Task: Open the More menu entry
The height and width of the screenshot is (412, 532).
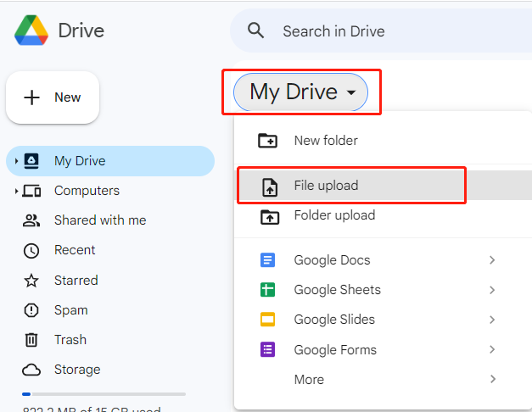Action: [x=383, y=379]
